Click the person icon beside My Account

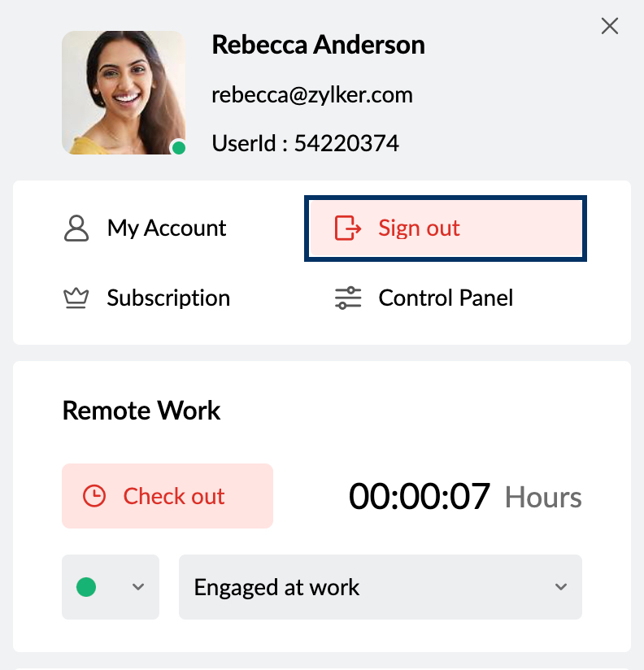pyautogui.click(x=76, y=228)
